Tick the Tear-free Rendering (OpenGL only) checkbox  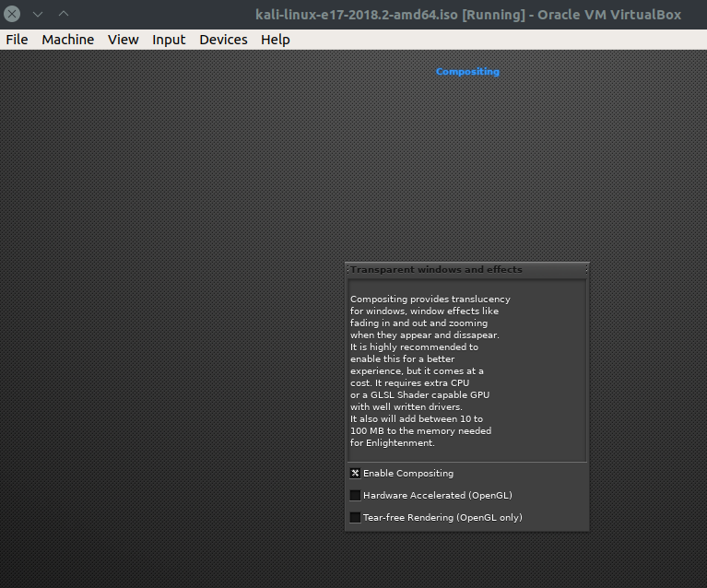[x=355, y=517]
